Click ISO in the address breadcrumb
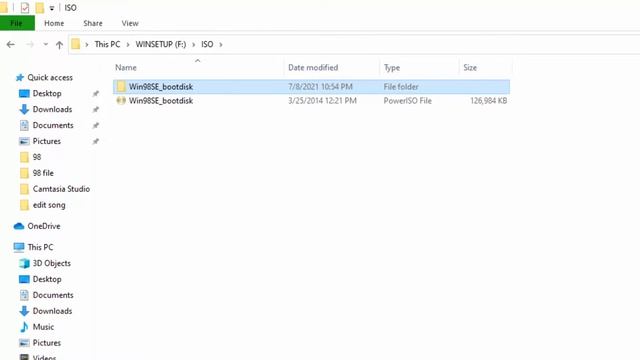The image size is (640, 360). pos(207,44)
